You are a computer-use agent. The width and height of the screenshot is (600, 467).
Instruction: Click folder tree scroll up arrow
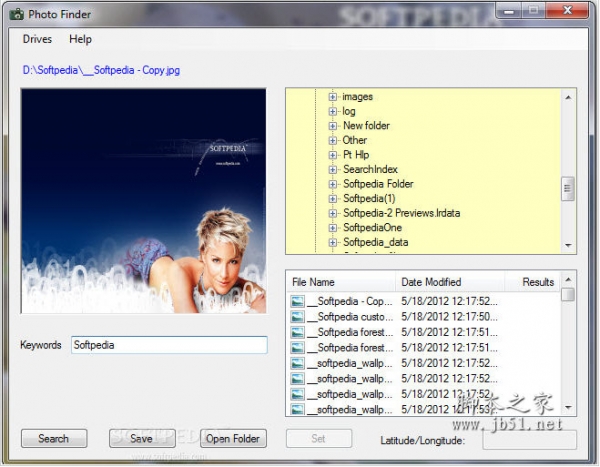click(568, 98)
